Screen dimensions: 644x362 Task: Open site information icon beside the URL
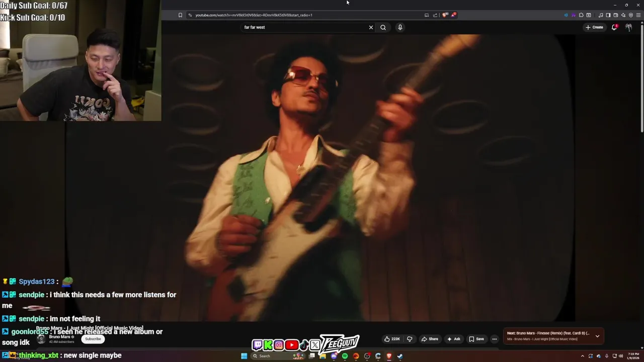[x=190, y=15]
